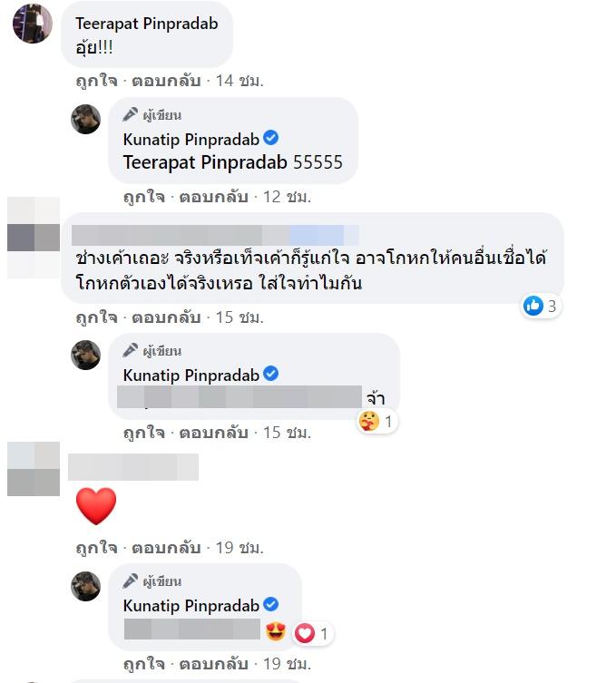This screenshot has height=683, width=616.
Task: Click the 14 ชม. timestamp
Action: [240, 81]
